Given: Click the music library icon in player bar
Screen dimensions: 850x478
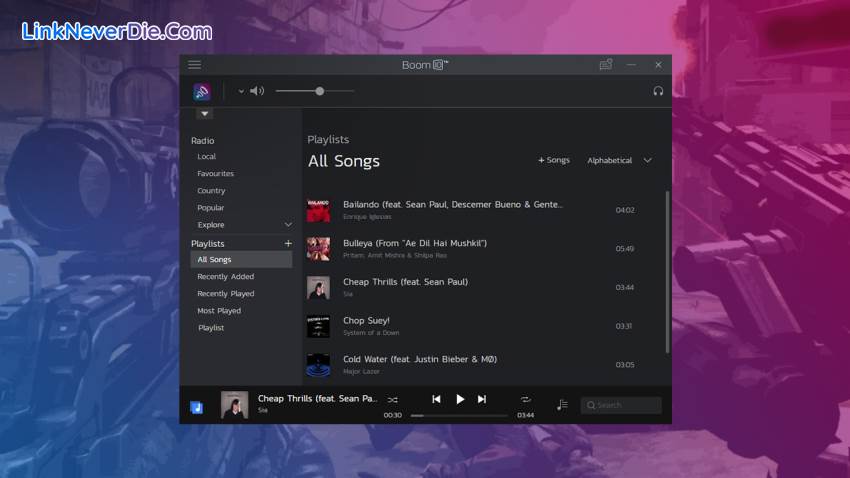Looking at the screenshot, I should [x=197, y=407].
